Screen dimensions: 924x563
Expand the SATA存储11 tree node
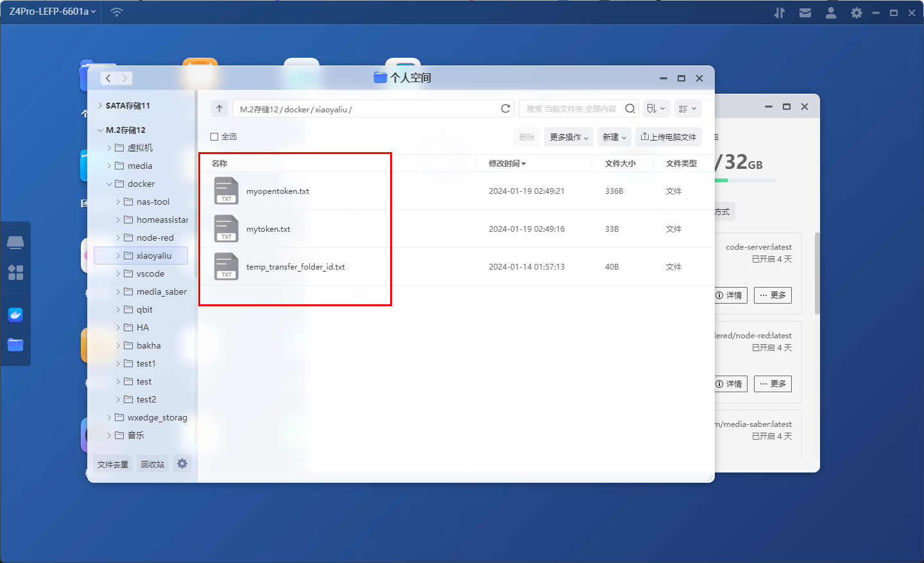[100, 106]
